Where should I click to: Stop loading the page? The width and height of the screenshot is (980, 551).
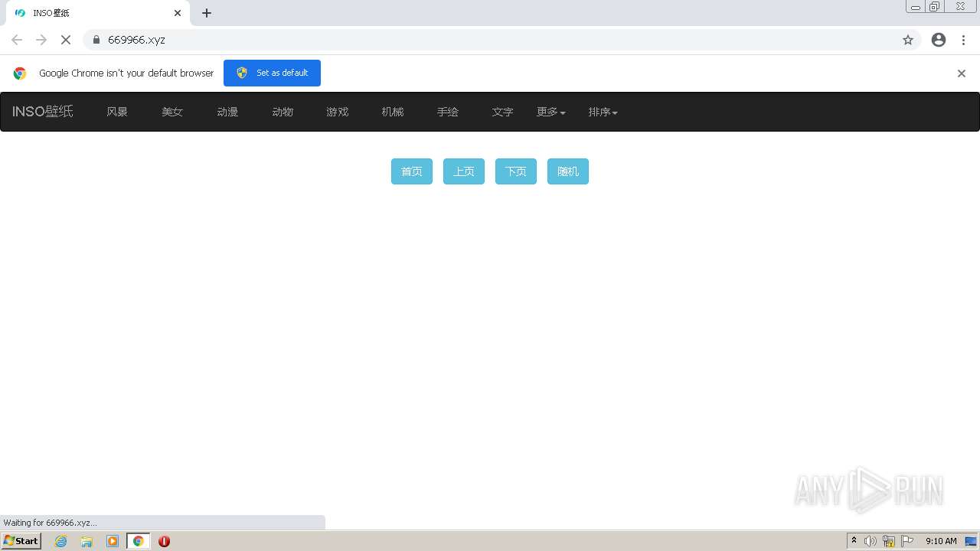coord(66,40)
